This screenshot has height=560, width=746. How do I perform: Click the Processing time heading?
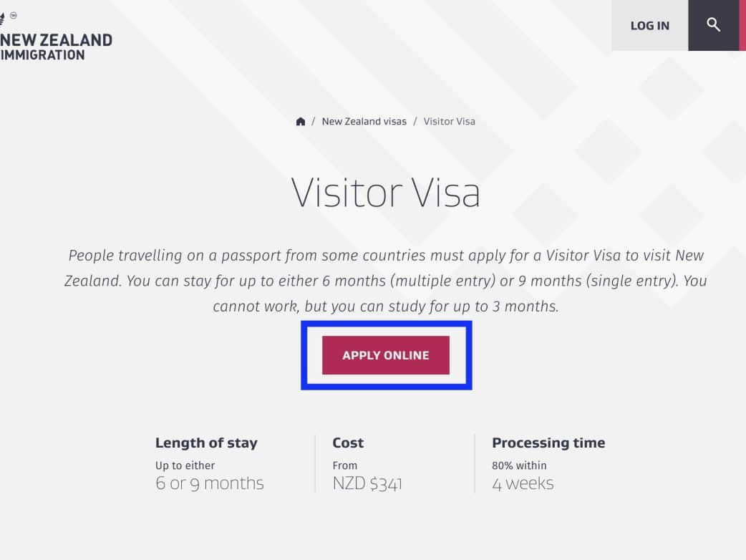548,443
